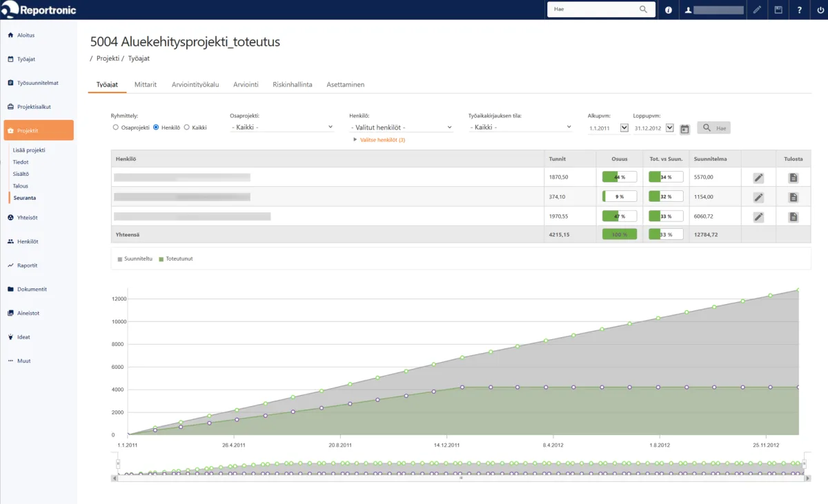Print report for third person row
Image resolution: width=828 pixels, height=504 pixels.
793,217
